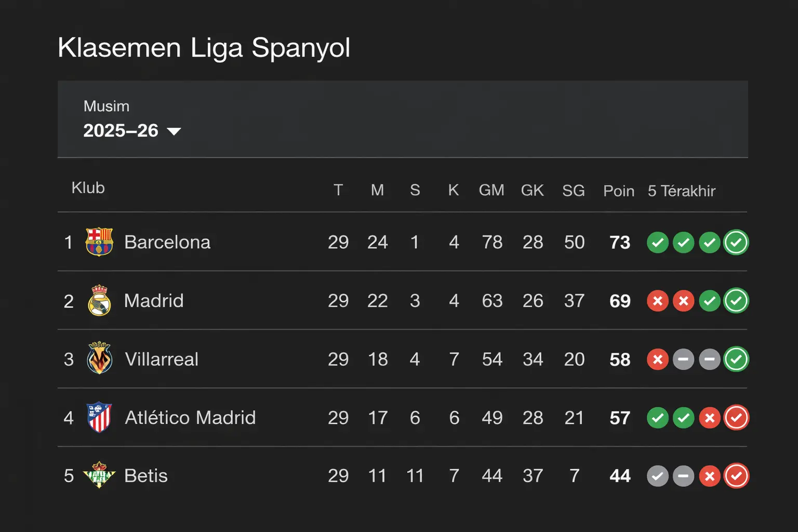This screenshot has height=532, width=798.
Task: Click the Betis club badge
Action: click(x=99, y=476)
